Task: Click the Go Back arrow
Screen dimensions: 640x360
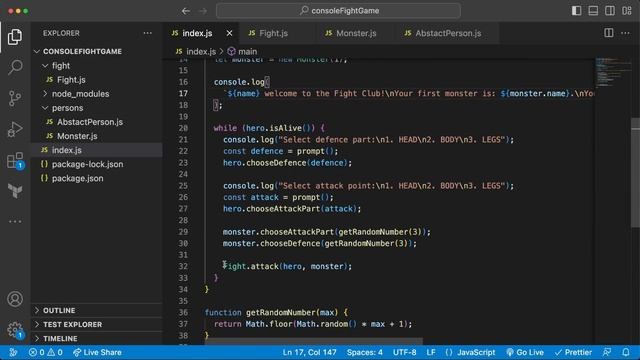Action: (x=186, y=11)
